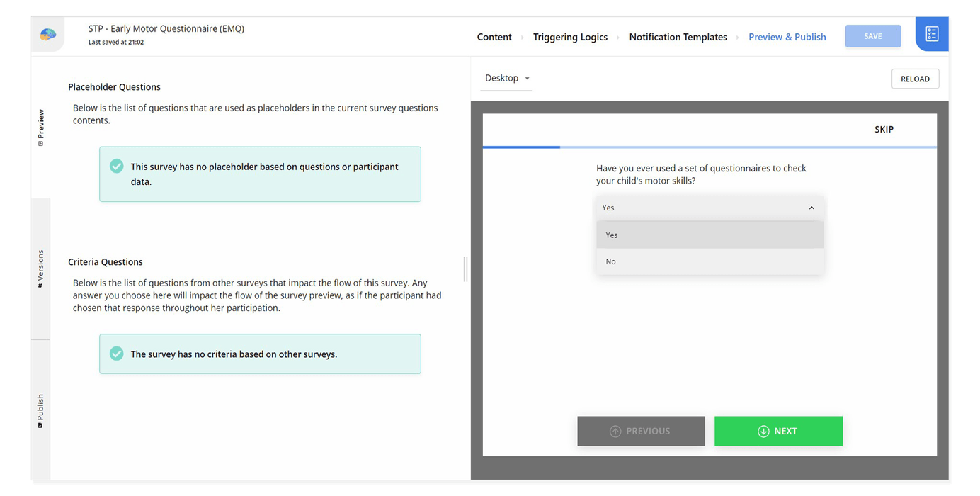Click the SAVE button

point(872,35)
